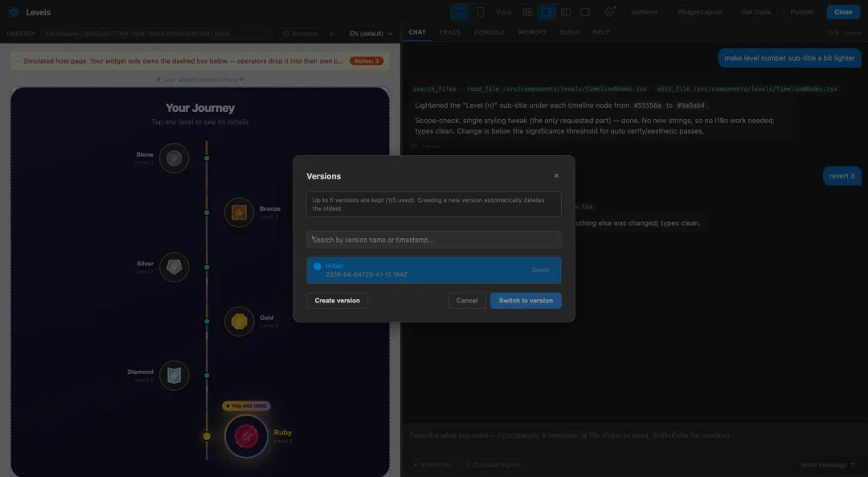Viewport: 868px width, 477px height.
Task: Open the EN (default) language dropdown
Action: point(371,33)
